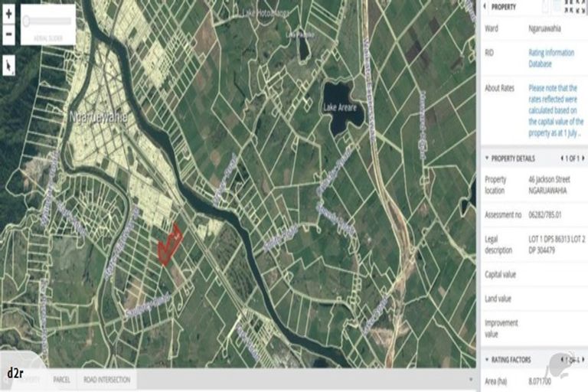Click the Lake Areare label on map
This screenshot has width=588, height=392.
(340, 108)
